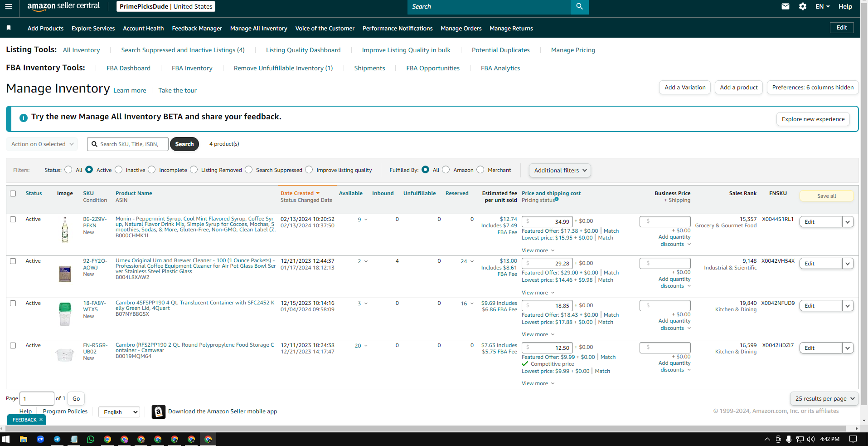Click the Date Created sort arrow
Image resolution: width=868 pixels, height=446 pixels.
point(318,193)
